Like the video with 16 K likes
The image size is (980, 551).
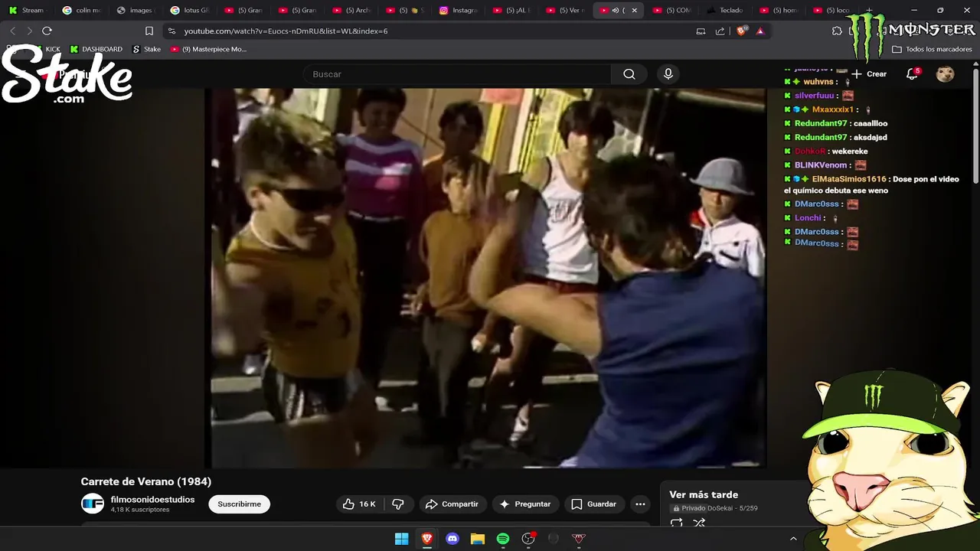click(x=358, y=504)
